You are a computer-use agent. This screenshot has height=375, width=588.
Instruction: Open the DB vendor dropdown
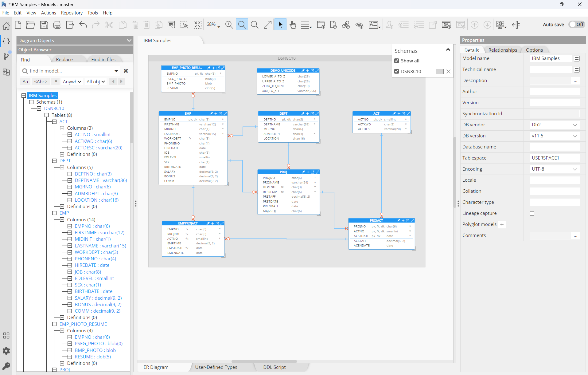[554, 125]
